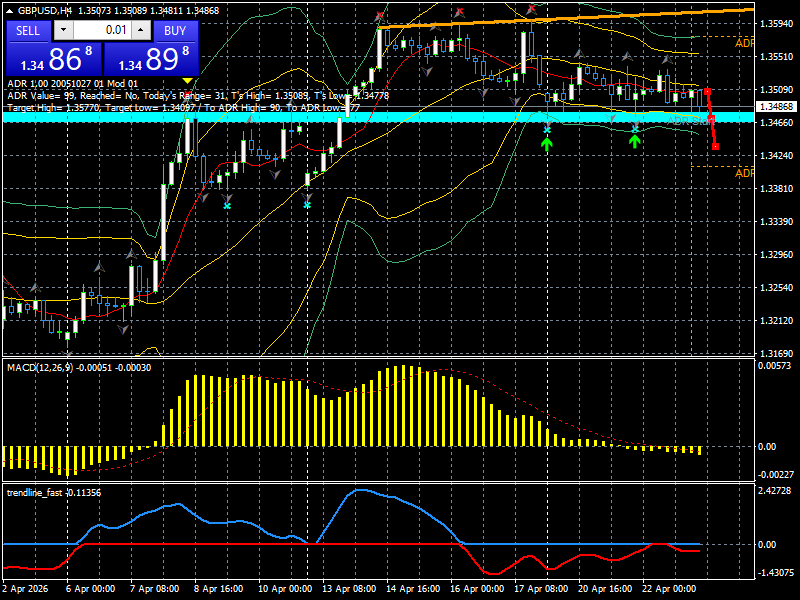800x600 pixels.
Task: Click the bottom anchor square of red projection line
Action: click(x=716, y=147)
